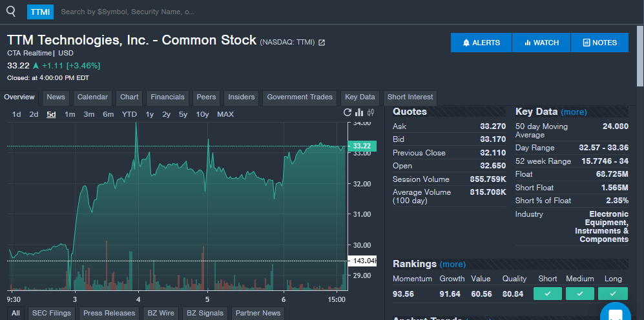Toggle the Long ranking checkmark
644x320 pixels.
[613, 294]
